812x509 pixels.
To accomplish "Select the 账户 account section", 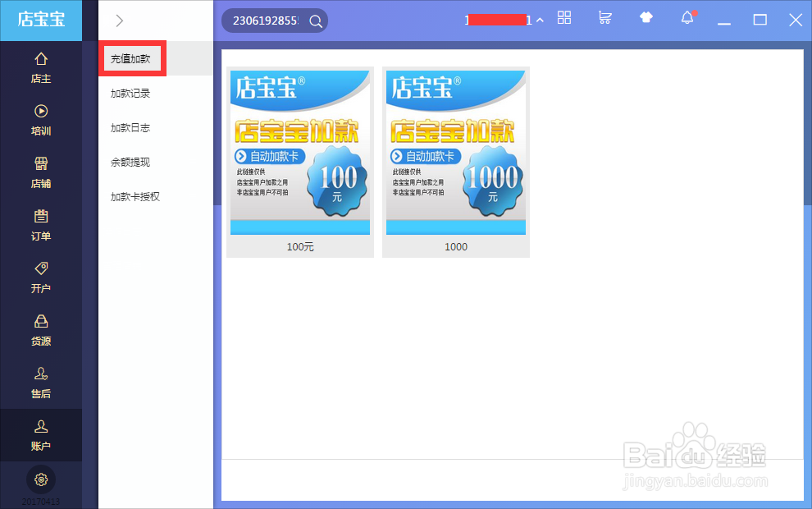I will (x=41, y=435).
